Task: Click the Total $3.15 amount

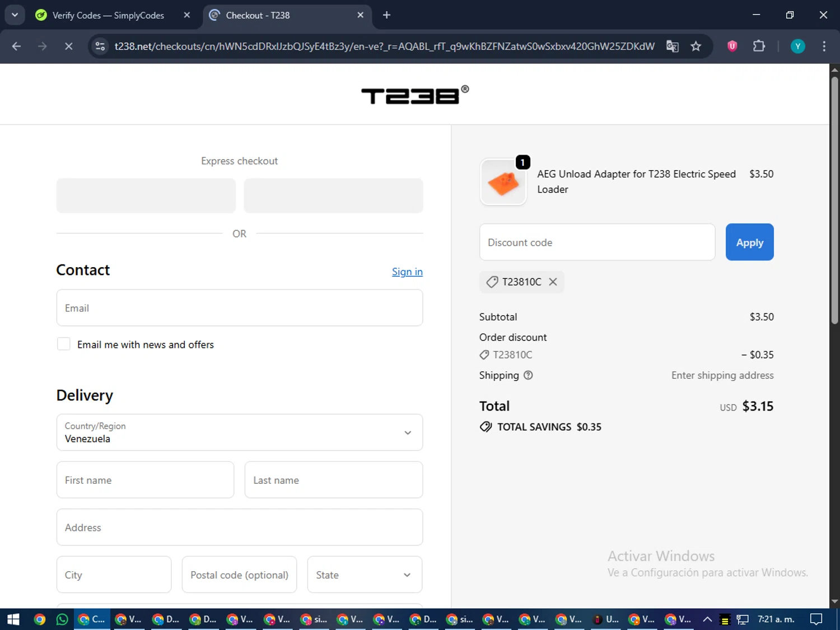Action: click(758, 406)
